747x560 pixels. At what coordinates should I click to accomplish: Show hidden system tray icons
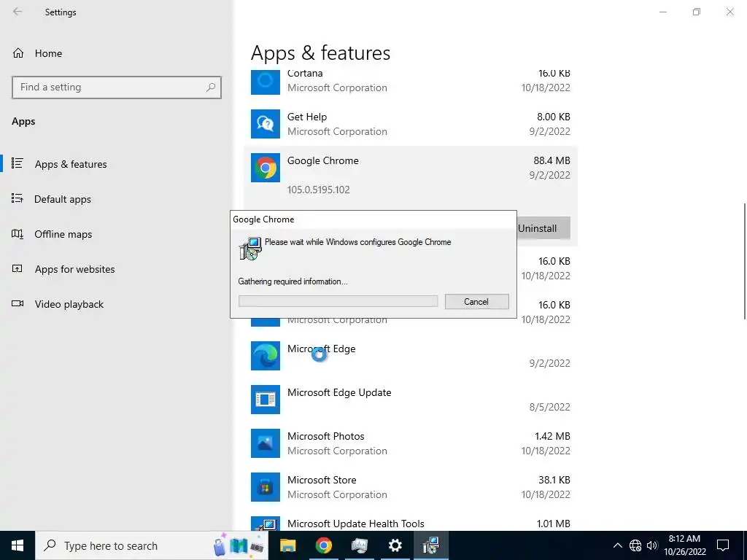[x=617, y=545]
